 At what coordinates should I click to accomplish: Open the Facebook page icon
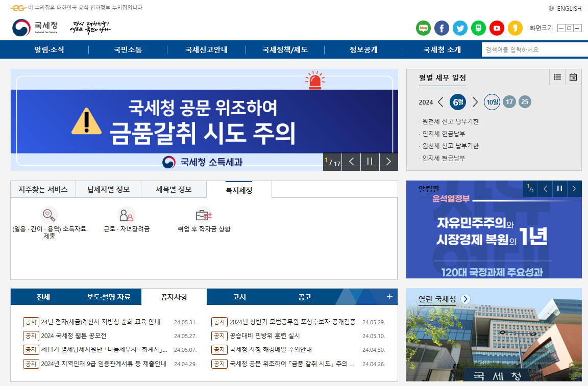[x=442, y=28]
